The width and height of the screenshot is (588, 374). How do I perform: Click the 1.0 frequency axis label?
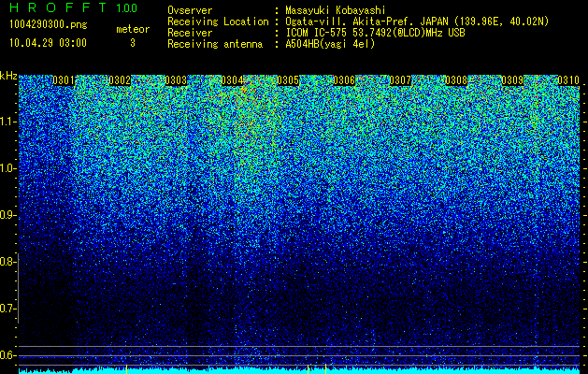(8, 168)
